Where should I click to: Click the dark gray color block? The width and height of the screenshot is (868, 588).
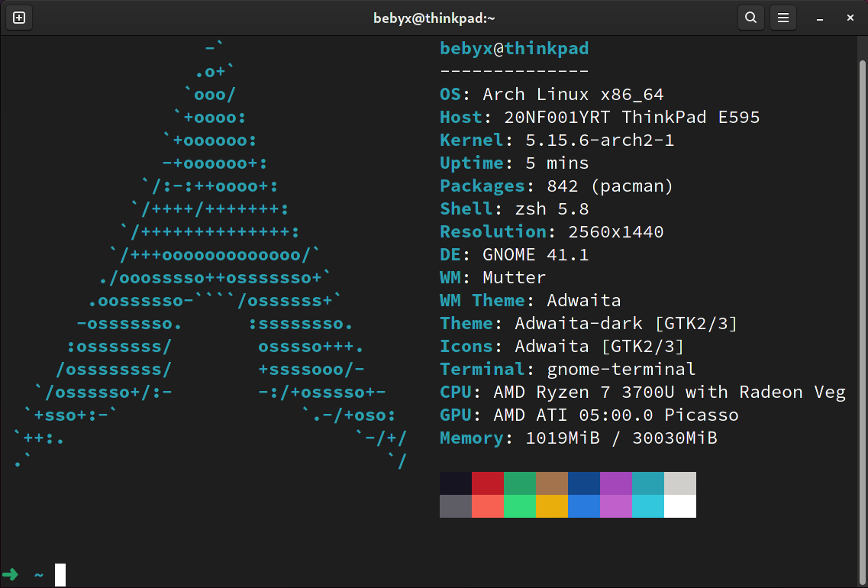click(x=456, y=506)
